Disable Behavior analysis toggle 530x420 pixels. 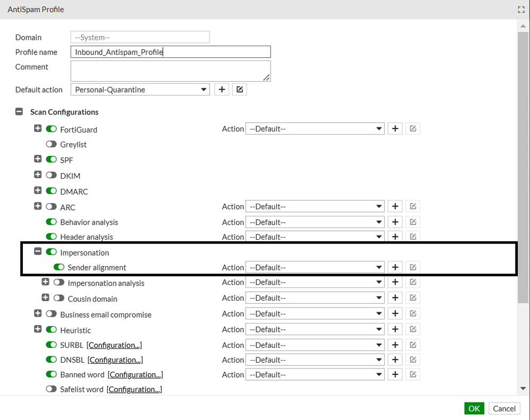[x=51, y=222]
